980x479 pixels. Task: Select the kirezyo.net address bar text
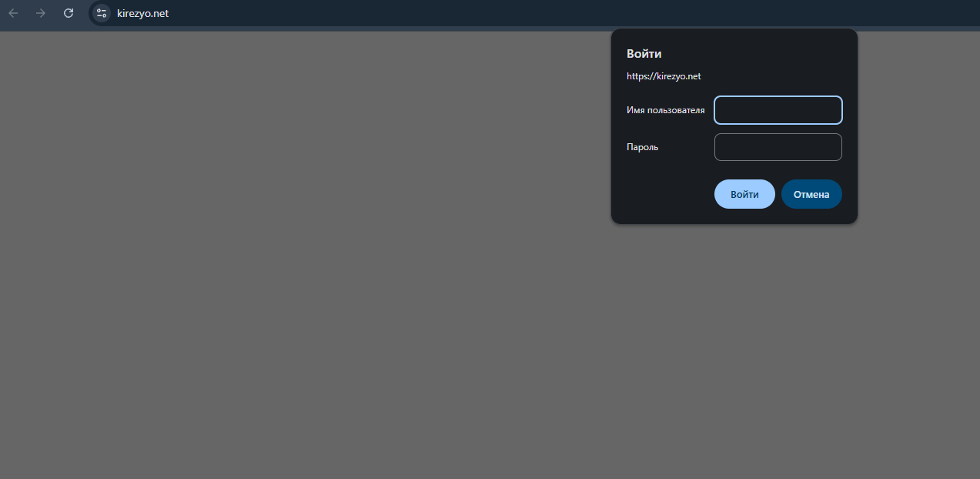click(142, 13)
